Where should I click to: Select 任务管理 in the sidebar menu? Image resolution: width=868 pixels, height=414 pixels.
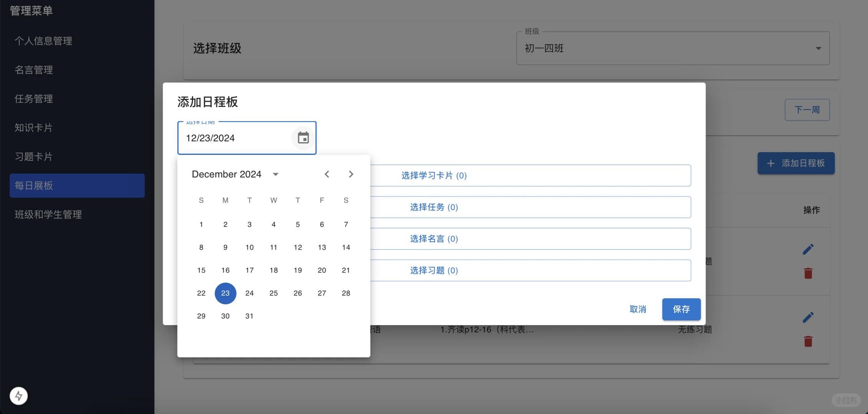coord(34,99)
